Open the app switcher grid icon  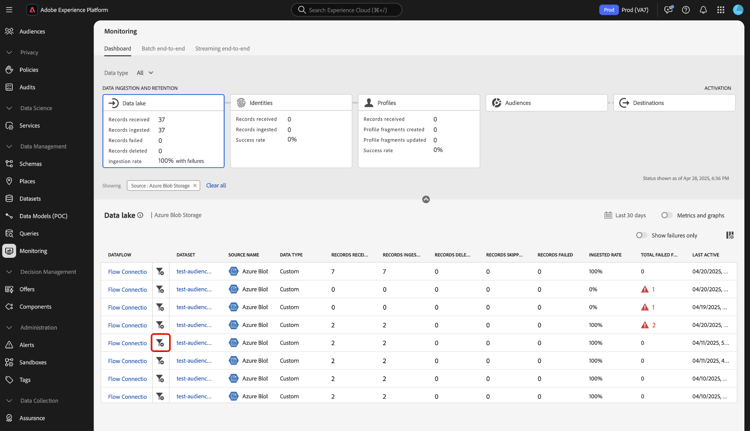[720, 10]
